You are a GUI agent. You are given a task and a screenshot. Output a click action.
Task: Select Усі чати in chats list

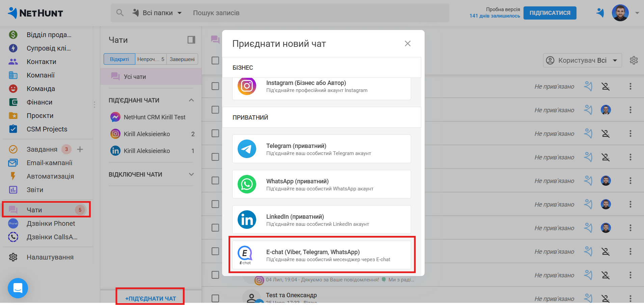point(151,77)
